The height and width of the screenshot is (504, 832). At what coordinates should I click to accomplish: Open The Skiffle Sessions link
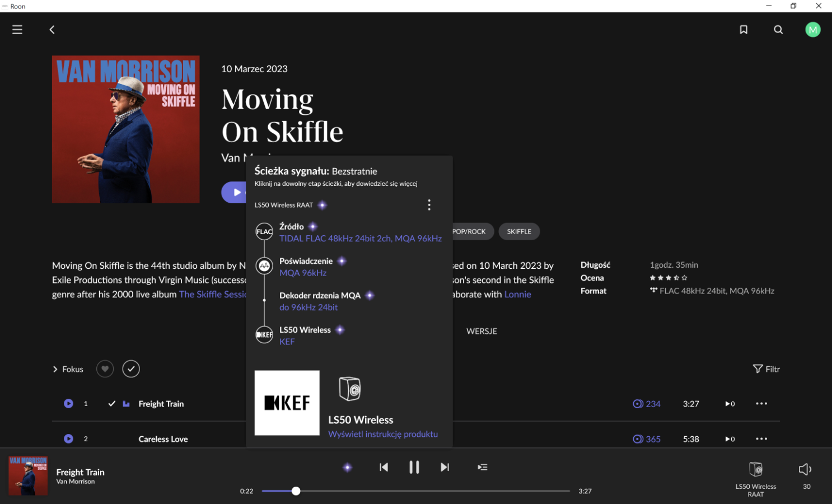(x=213, y=295)
